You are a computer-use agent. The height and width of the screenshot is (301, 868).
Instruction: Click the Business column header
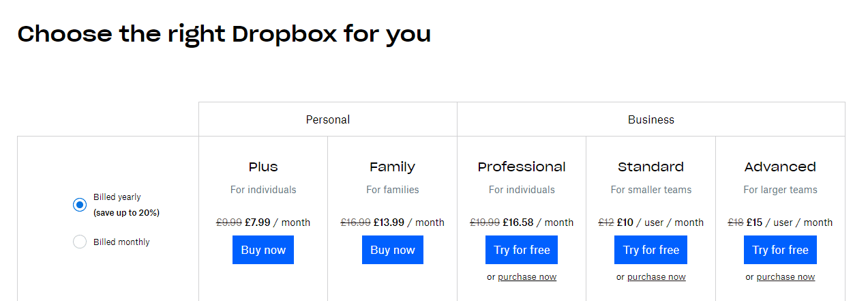point(651,119)
